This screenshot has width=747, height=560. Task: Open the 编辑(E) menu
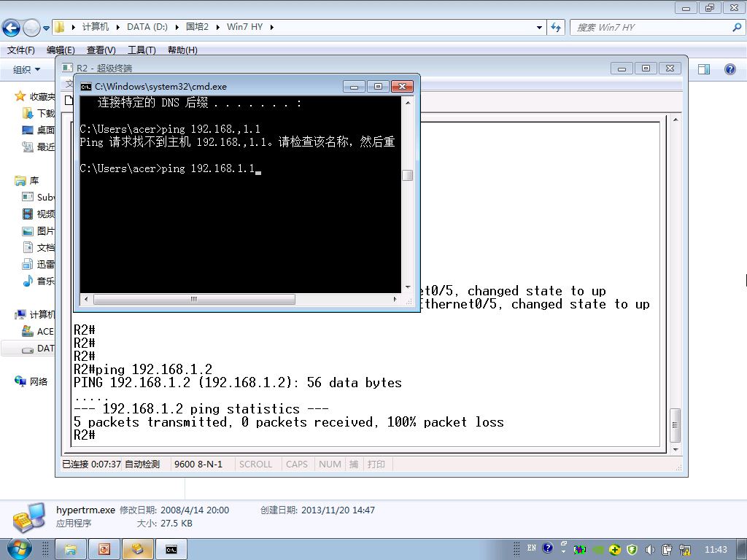pyautogui.click(x=61, y=50)
